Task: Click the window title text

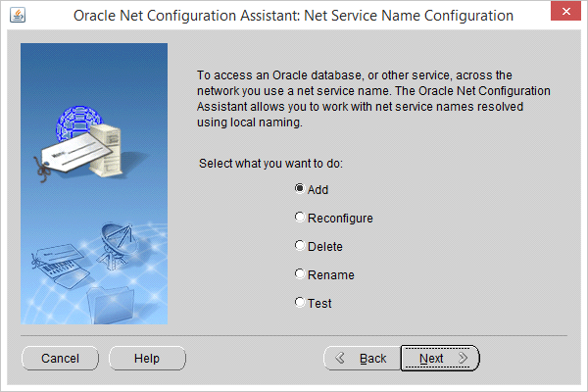Action: pos(293,16)
